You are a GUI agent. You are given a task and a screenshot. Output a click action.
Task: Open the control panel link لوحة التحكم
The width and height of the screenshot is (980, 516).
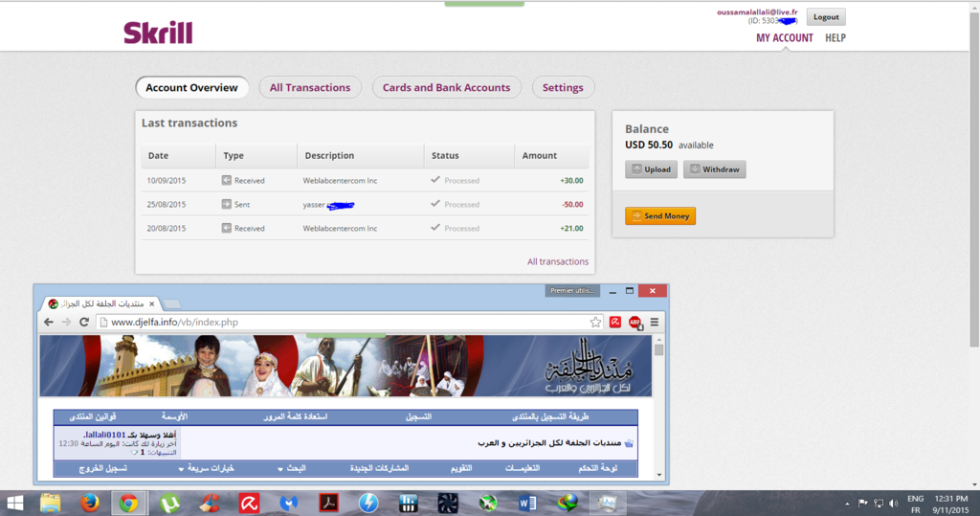click(x=597, y=468)
